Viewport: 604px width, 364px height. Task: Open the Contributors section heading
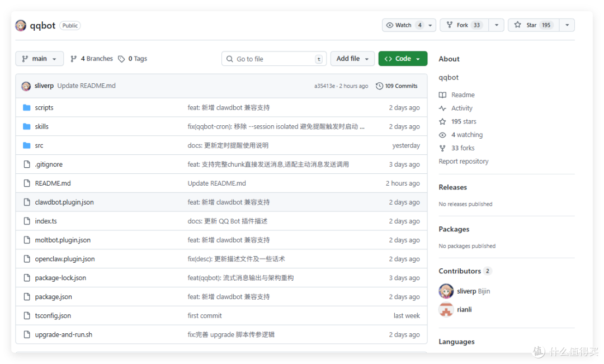pyautogui.click(x=460, y=271)
